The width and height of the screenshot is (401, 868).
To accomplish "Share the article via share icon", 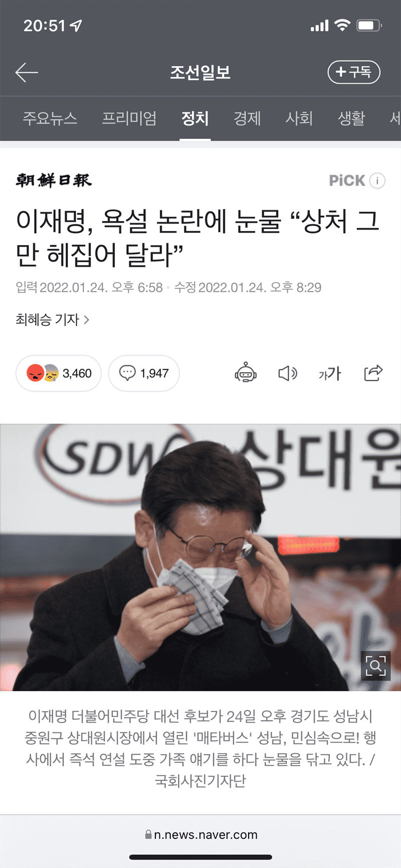I will [x=373, y=373].
